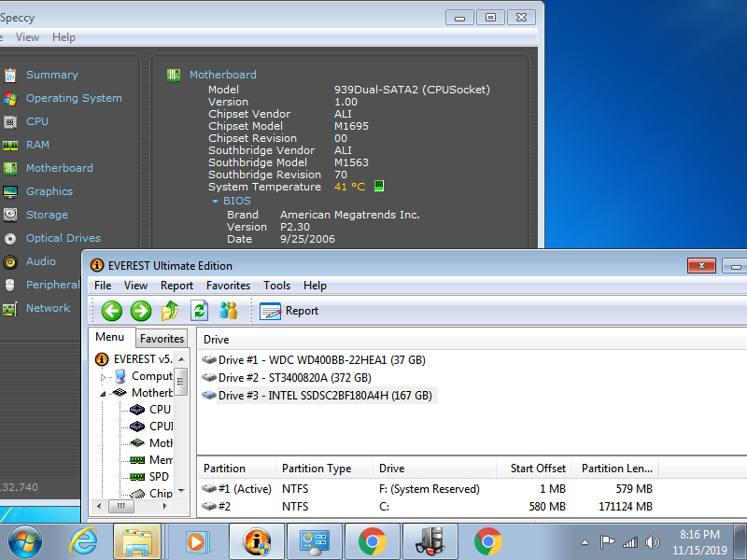The width and height of the screenshot is (747, 560).
Task: Open Report wizard in EVEREST toolbar
Action: click(289, 311)
